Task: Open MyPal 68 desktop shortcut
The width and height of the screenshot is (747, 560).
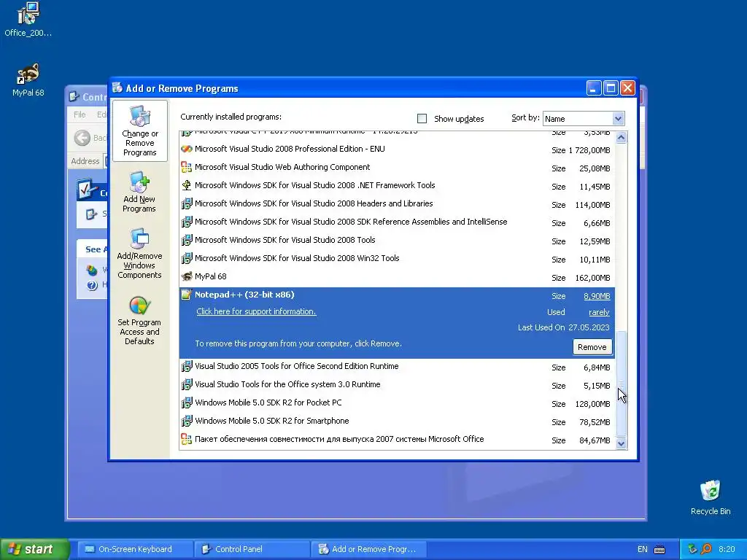Action: [28, 74]
